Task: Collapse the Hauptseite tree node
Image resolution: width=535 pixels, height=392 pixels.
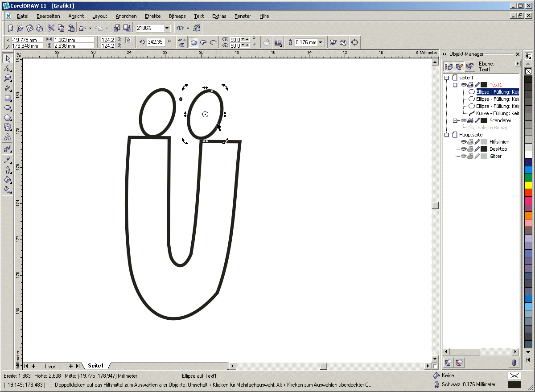Action: click(447, 135)
